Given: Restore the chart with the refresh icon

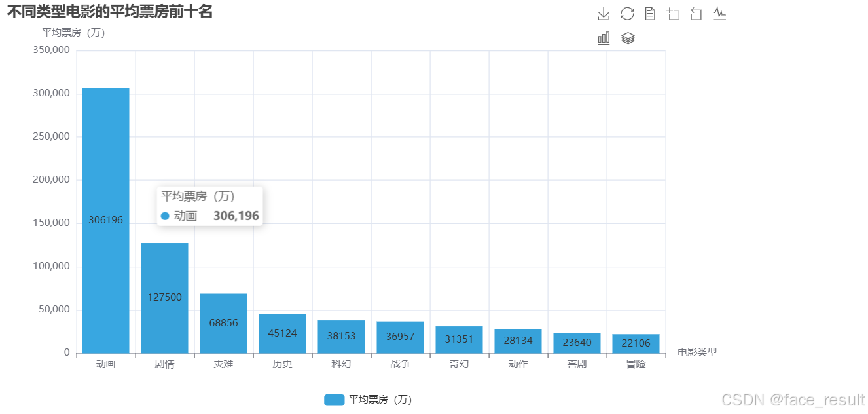Looking at the screenshot, I should pos(627,14).
